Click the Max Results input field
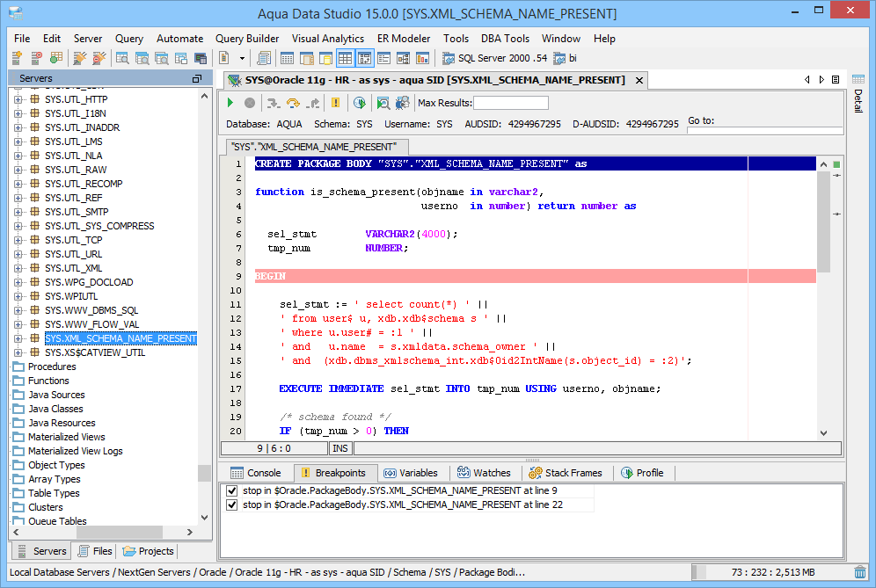876x588 pixels. pyautogui.click(x=511, y=103)
